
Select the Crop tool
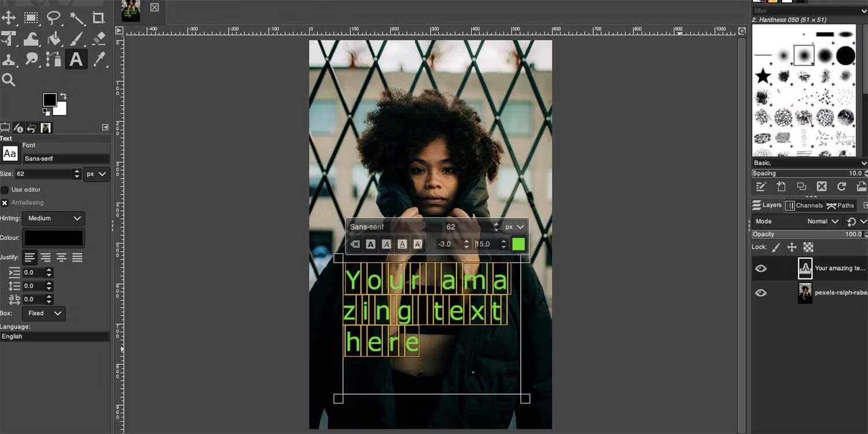99,18
